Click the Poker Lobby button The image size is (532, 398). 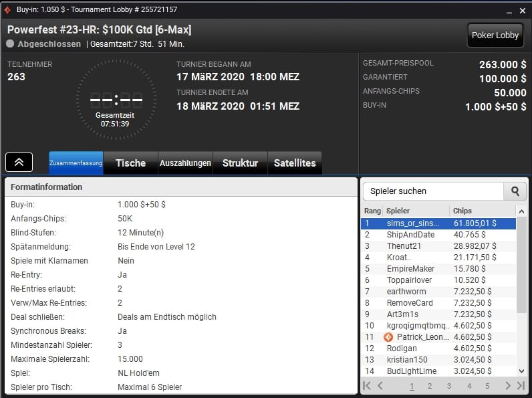tap(495, 35)
